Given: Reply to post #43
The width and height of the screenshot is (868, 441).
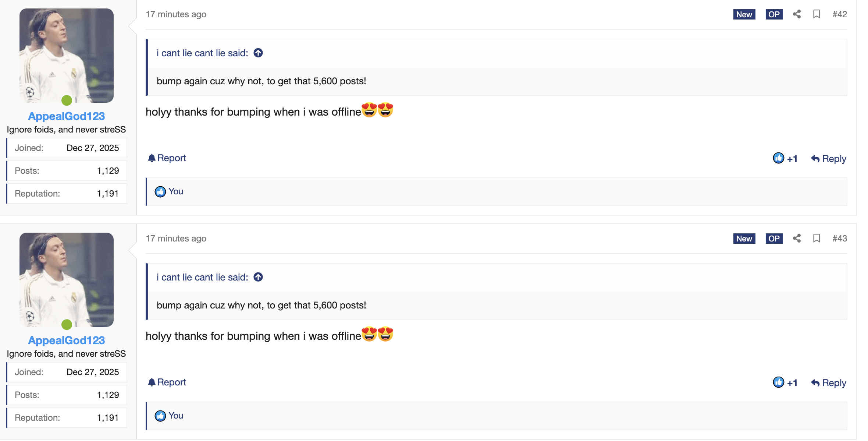Looking at the screenshot, I should click(829, 383).
